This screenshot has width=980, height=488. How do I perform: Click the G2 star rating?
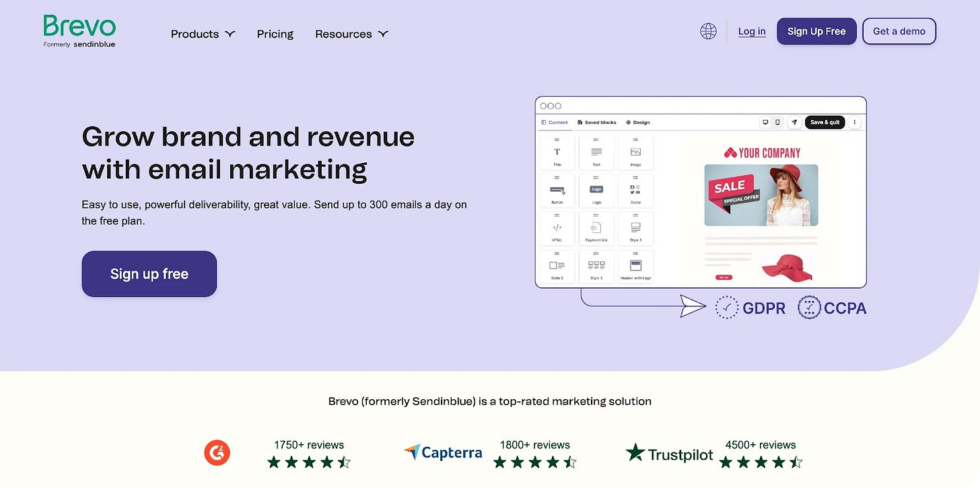(x=309, y=462)
